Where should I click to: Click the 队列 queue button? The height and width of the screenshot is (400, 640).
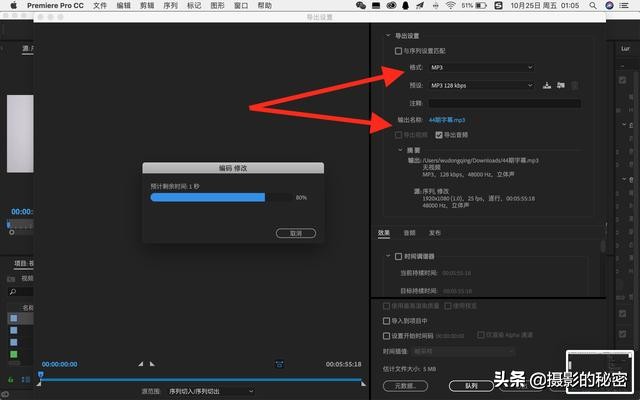click(x=471, y=385)
